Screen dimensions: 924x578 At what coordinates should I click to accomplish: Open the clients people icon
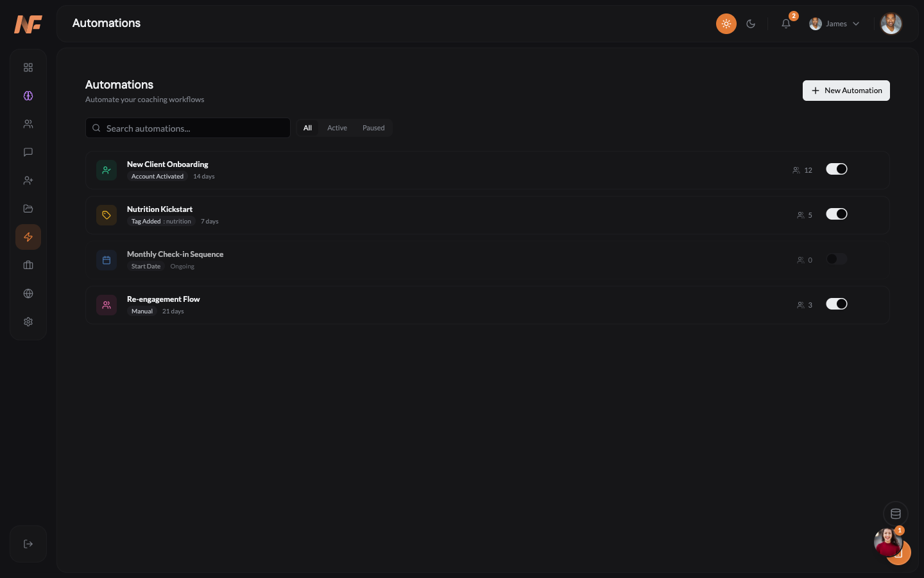click(x=28, y=124)
